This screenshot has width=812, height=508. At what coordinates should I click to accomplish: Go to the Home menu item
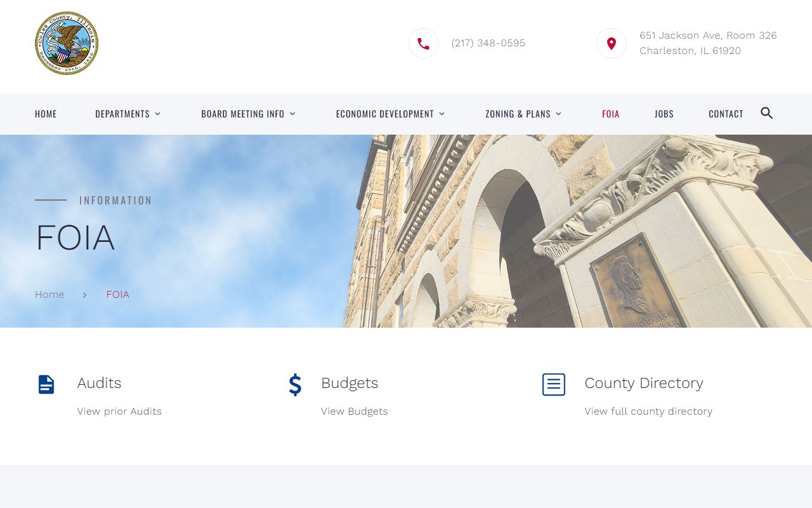point(46,114)
